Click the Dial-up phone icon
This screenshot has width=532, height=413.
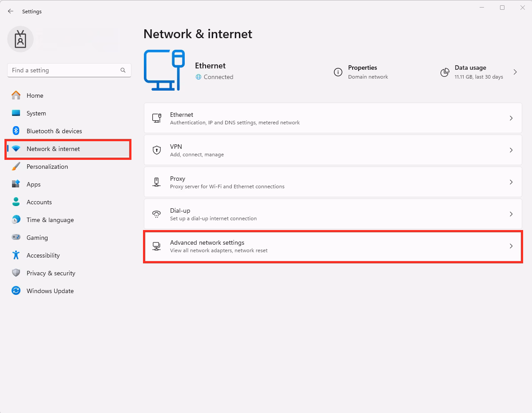coord(157,214)
